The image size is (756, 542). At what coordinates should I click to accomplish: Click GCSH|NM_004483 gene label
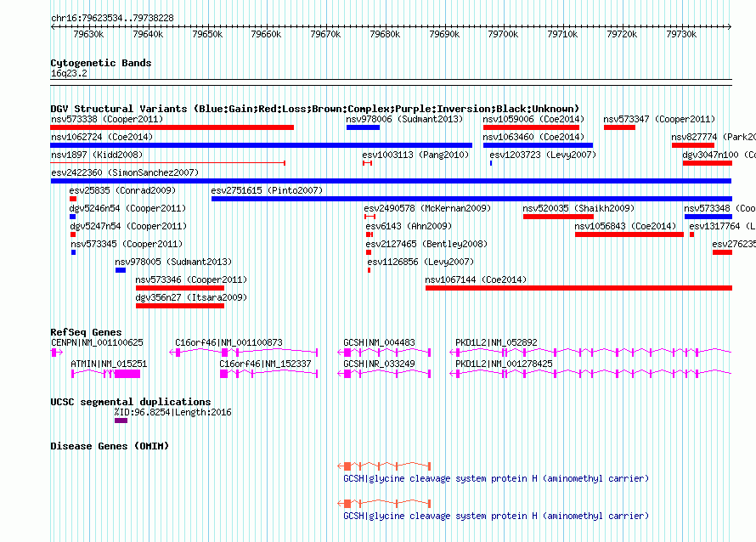(379, 342)
